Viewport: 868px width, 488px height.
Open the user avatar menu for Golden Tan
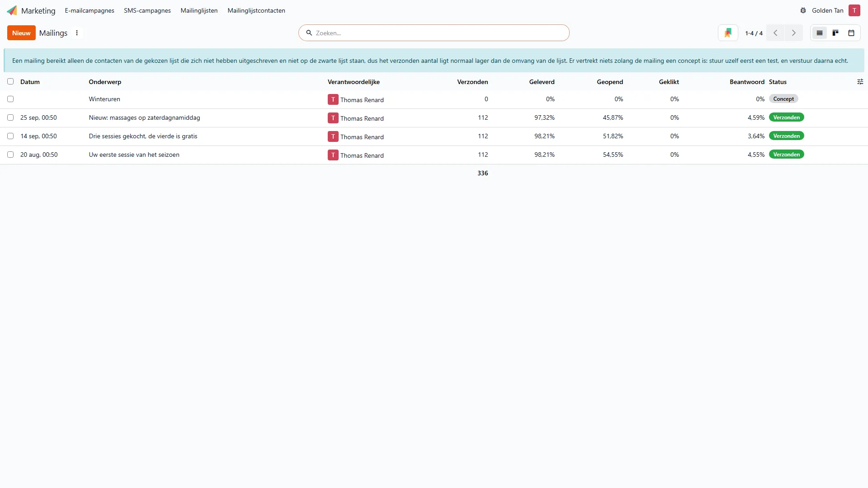(x=854, y=10)
